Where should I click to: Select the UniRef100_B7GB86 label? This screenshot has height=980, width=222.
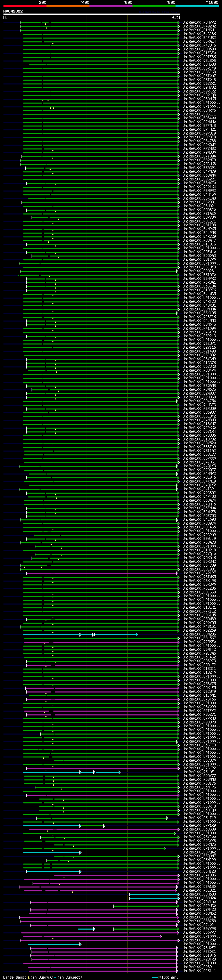(x=199, y=435)
